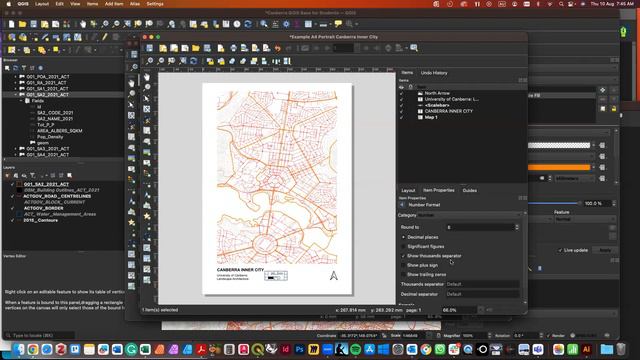The height and width of the screenshot is (360, 640).
Task: Enable Show plus sign checkbox
Action: [x=403, y=265]
